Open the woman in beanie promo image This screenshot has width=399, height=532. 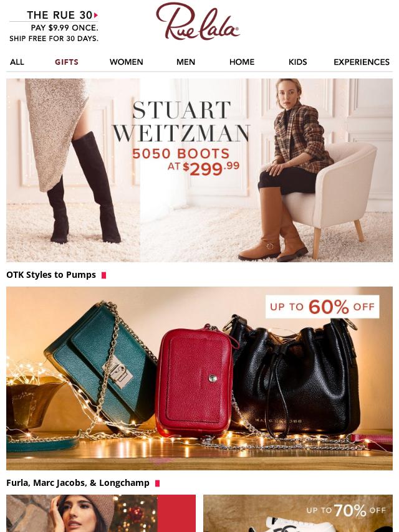[x=101, y=513]
